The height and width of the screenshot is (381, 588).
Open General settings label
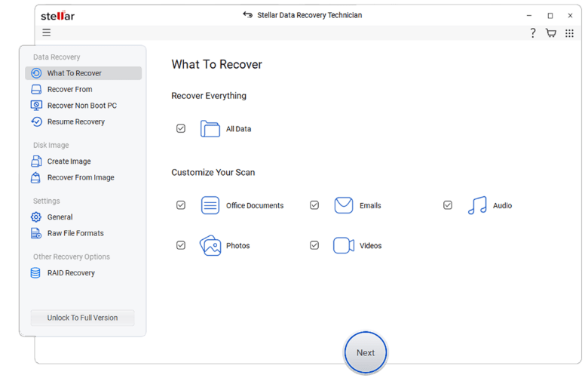[60, 217]
